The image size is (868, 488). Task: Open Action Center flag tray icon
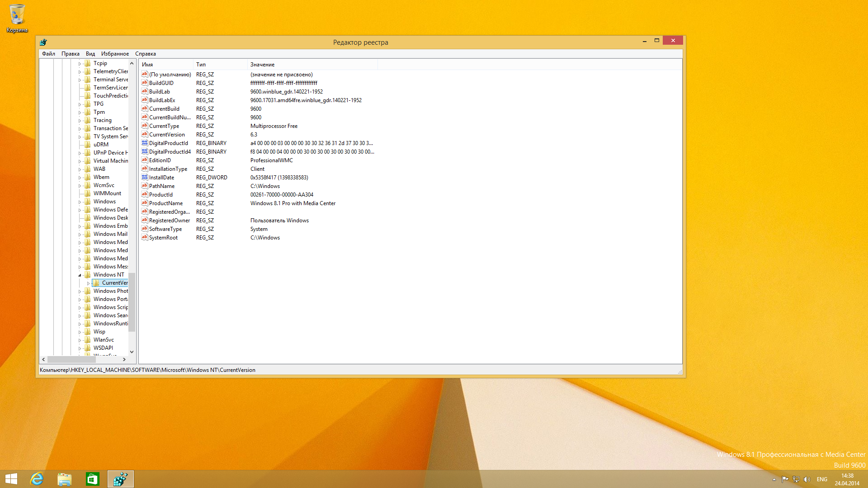[785, 479]
